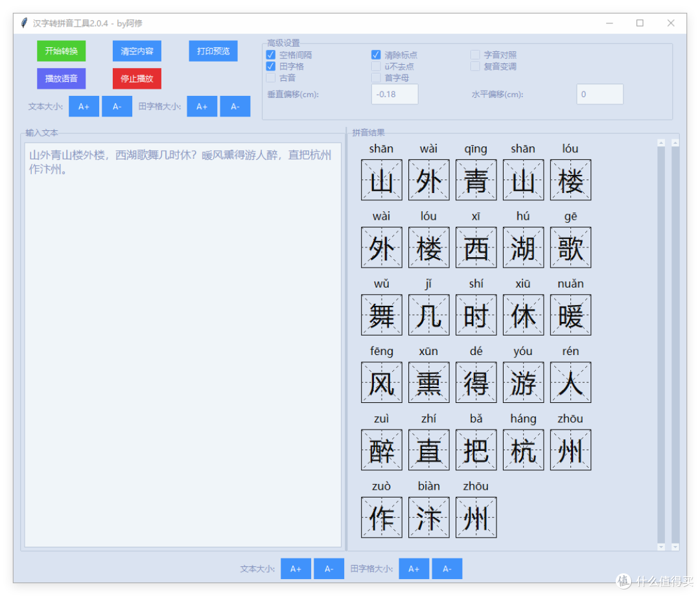Screen dimensions: 700x596
Task: Click the feather app icon in title bar
Action: (x=25, y=23)
